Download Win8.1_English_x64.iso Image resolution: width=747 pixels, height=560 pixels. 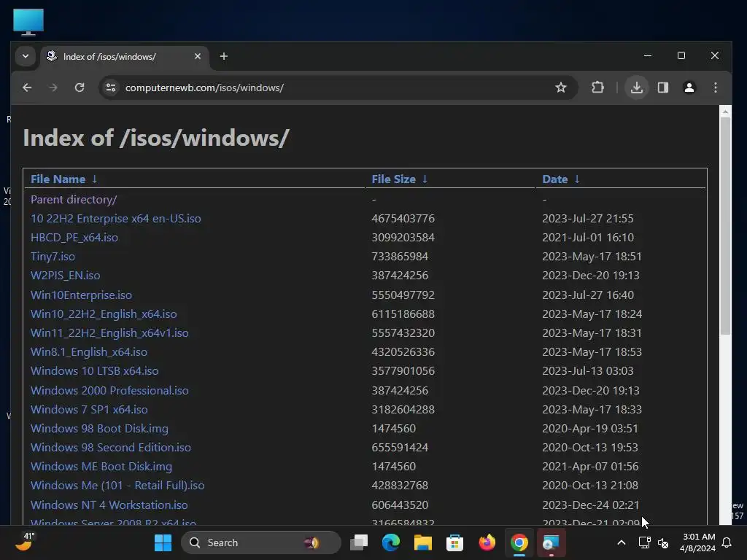(88, 352)
